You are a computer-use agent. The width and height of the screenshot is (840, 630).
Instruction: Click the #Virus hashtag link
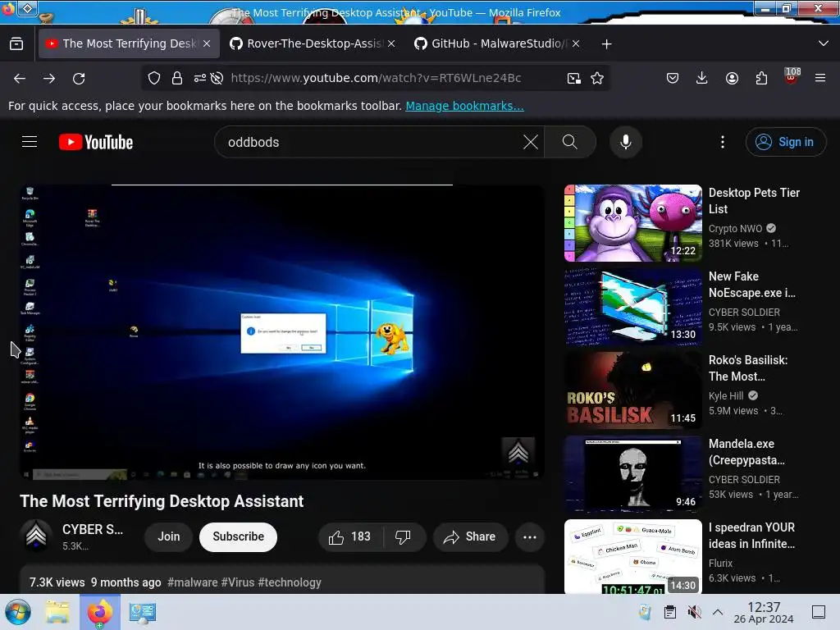[x=238, y=582]
